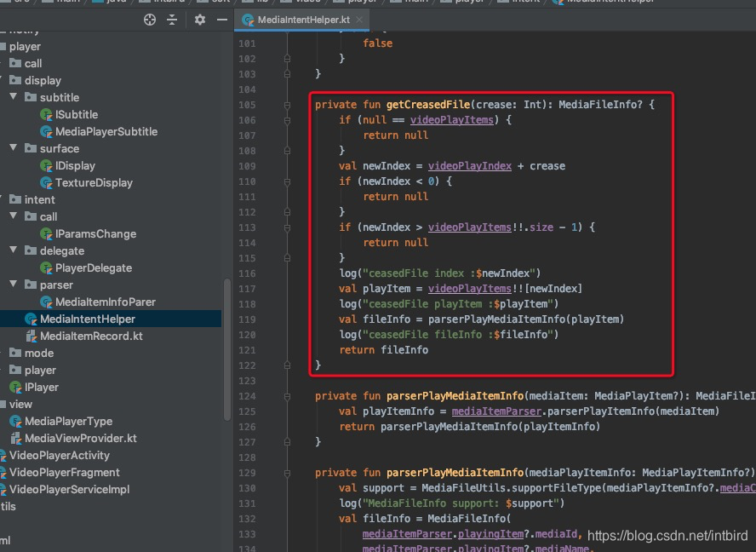The image size is (756, 552).
Task: Click "false" on line 101
Action: click(x=377, y=43)
